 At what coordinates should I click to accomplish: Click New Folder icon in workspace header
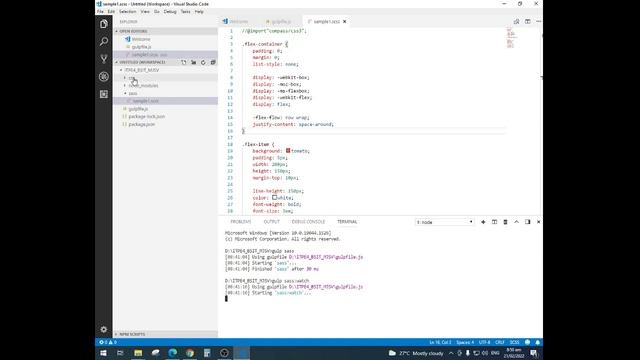click(193, 62)
